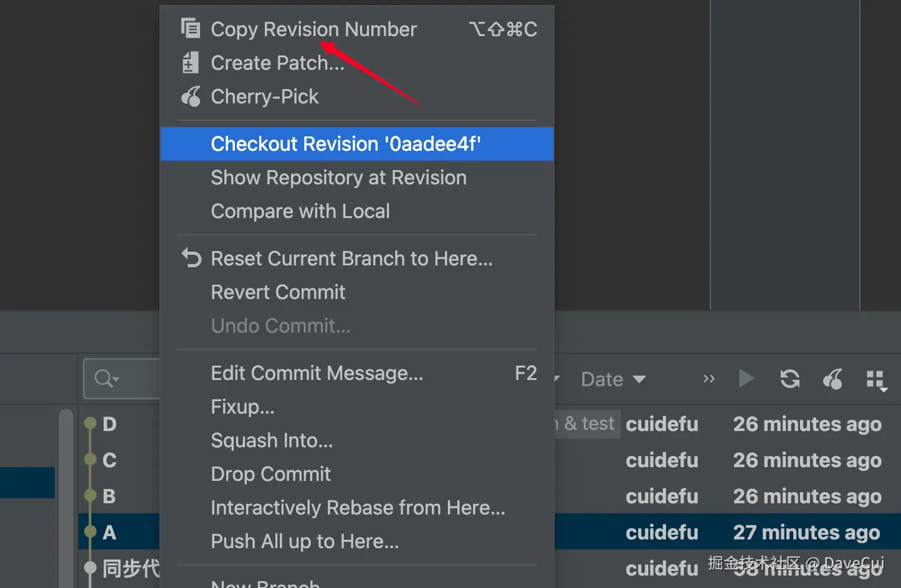Select Show Repository at Revision
901x588 pixels.
pos(338,178)
